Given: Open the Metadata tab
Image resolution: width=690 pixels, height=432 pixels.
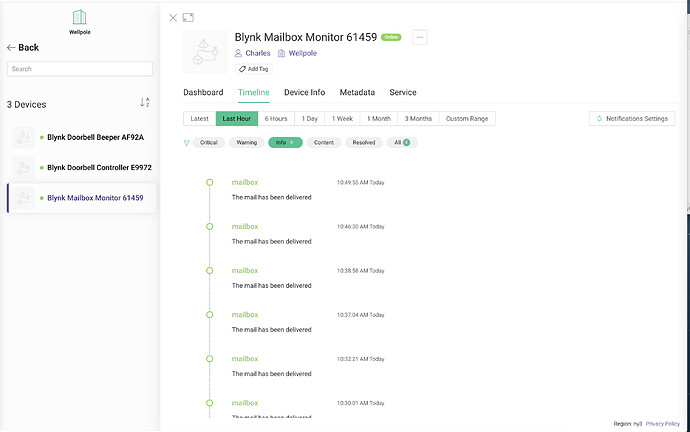Looking at the screenshot, I should 357,92.
